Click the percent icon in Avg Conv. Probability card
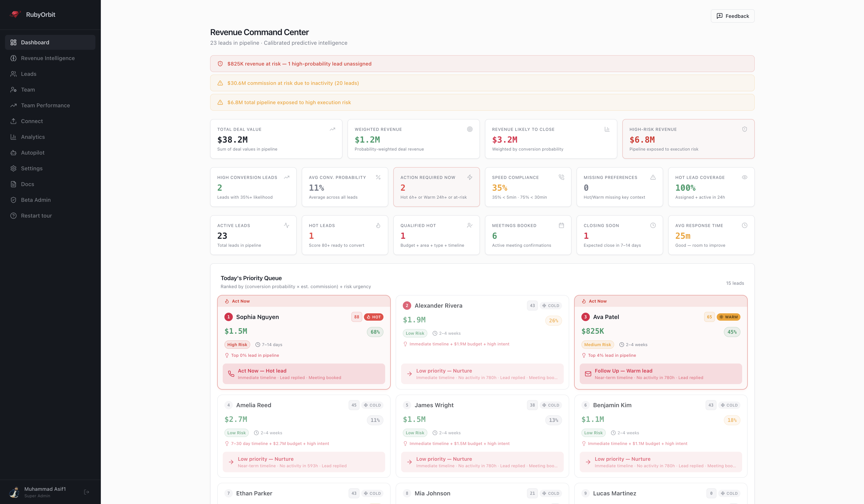 (x=378, y=177)
